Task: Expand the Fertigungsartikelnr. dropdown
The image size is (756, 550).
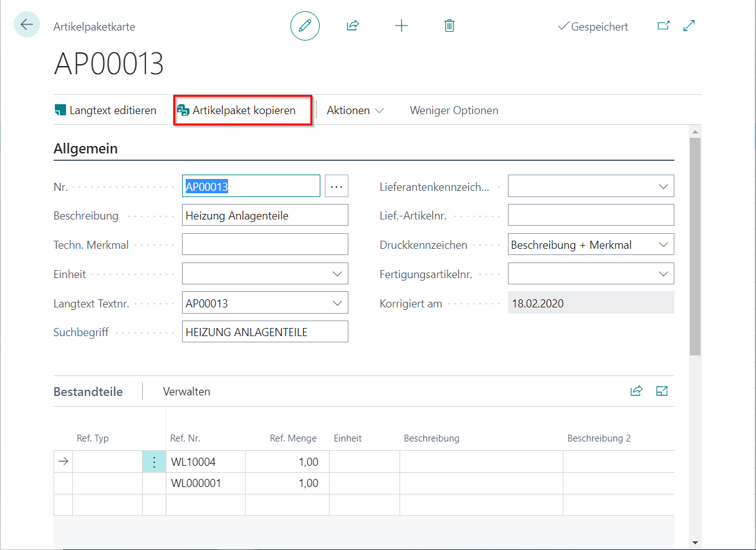Action: pos(663,274)
